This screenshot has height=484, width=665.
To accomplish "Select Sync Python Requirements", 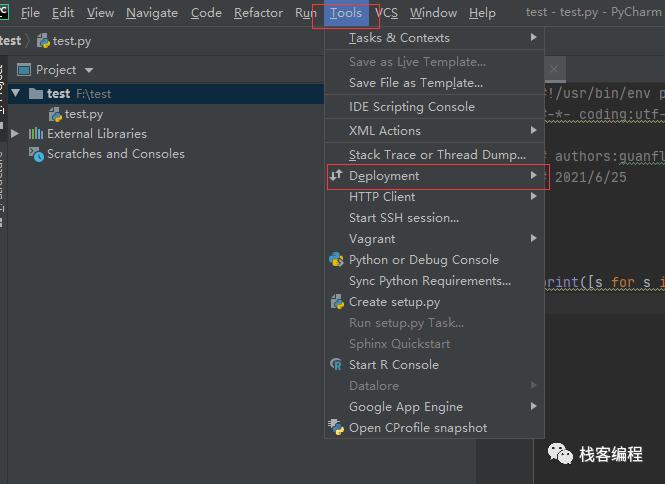I will pos(434,281).
